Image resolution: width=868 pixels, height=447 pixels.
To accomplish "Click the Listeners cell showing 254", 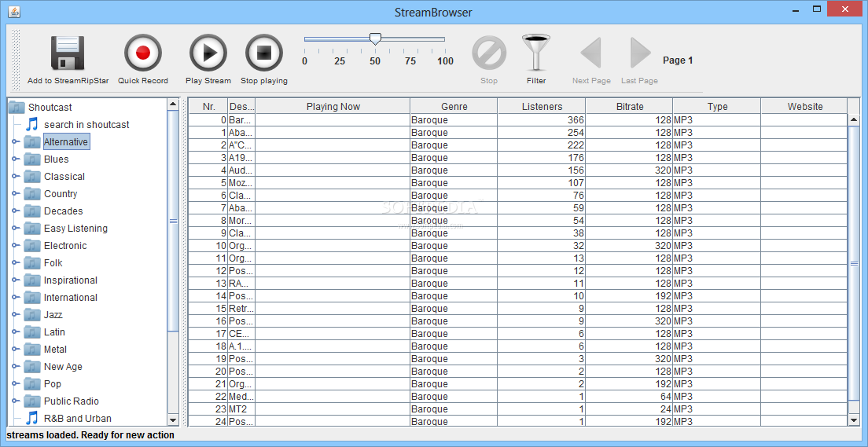I will coord(542,133).
